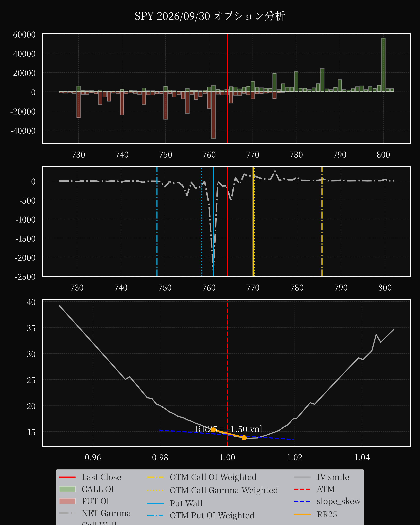Click the red put bar at strike 730
Viewport: 420px width, 525px height.
point(78,105)
